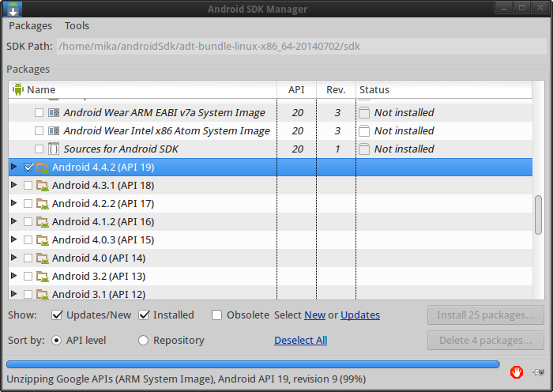Image resolution: width=553 pixels, height=392 pixels.
Task: Click the Updates link
Action: (360, 315)
